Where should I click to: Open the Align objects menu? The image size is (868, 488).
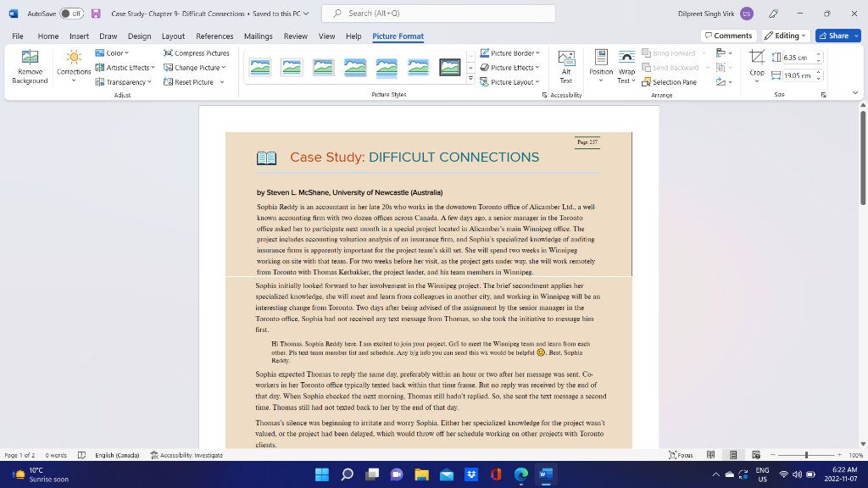724,53
